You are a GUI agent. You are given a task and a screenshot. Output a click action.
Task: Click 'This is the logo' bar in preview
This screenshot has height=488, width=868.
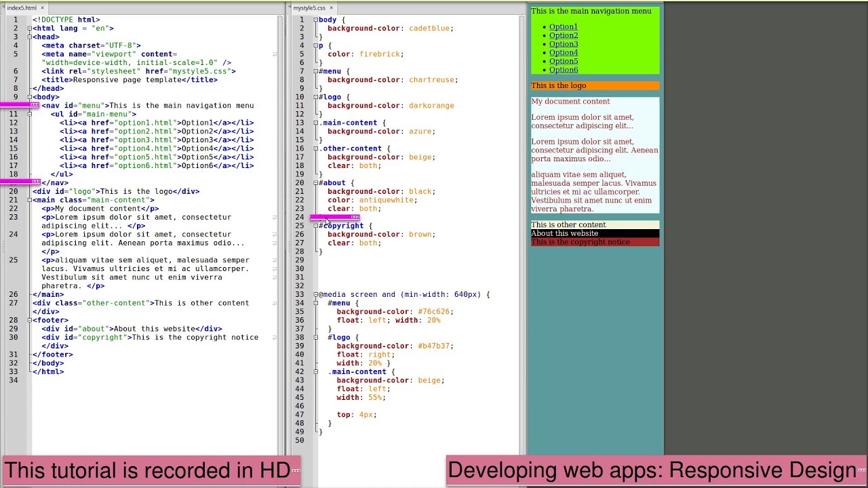(595, 85)
